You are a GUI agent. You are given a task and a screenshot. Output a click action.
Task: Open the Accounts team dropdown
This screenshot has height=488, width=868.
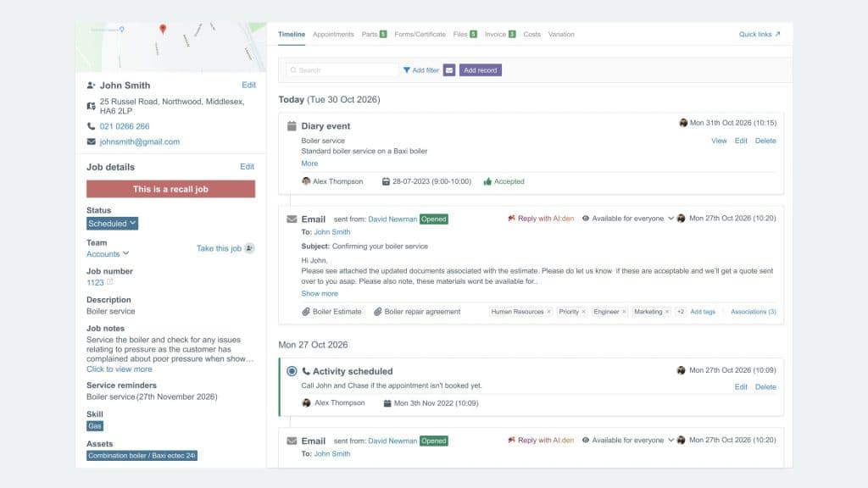tap(108, 254)
